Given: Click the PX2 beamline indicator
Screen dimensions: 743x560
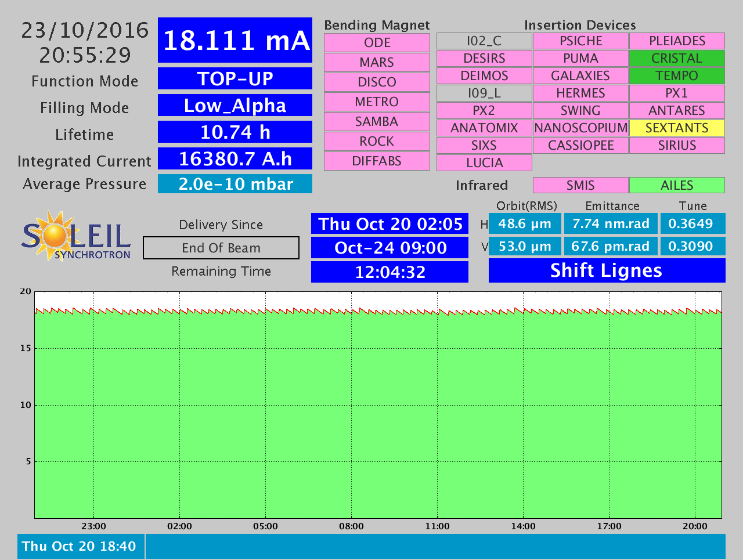Looking at the screenshot, I should [x=484, y=111].
